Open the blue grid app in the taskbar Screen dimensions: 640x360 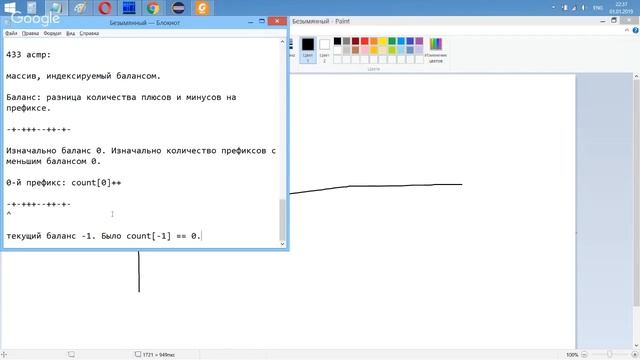129,8
